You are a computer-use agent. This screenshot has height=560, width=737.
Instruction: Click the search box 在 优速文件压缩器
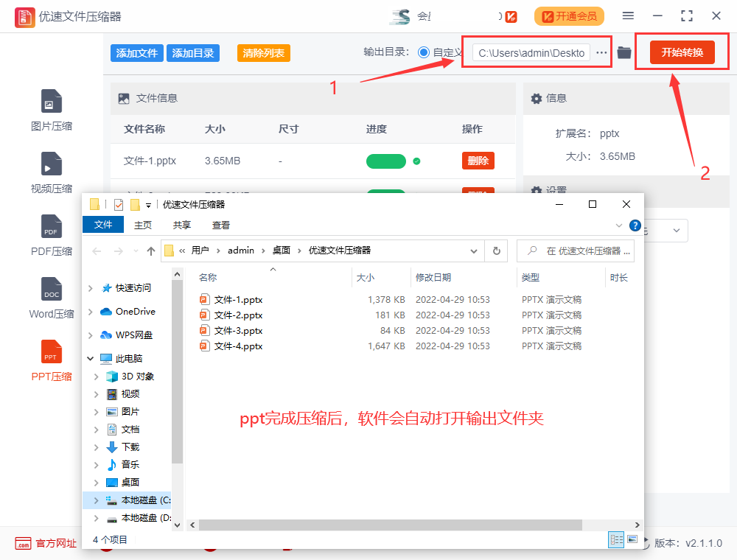coord(576,251)
